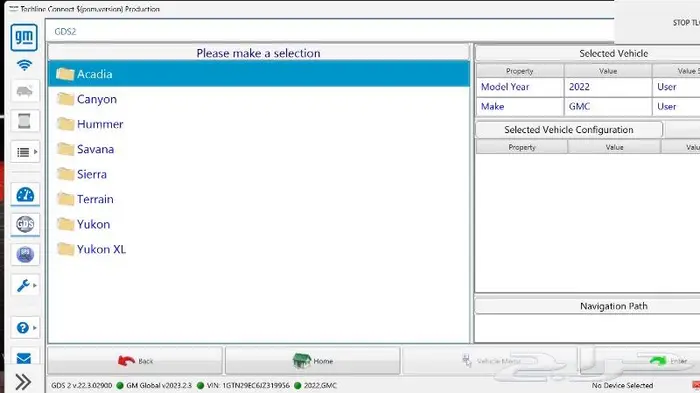This screenshot has height=393, width=700.
Task: Open the help question mark menu
Action: [x=25, y=328]
